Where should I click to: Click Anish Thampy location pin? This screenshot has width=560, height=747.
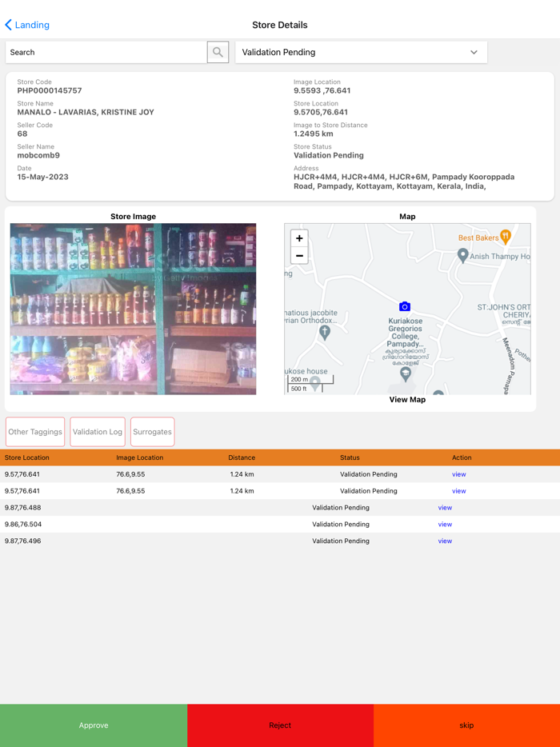462,255
